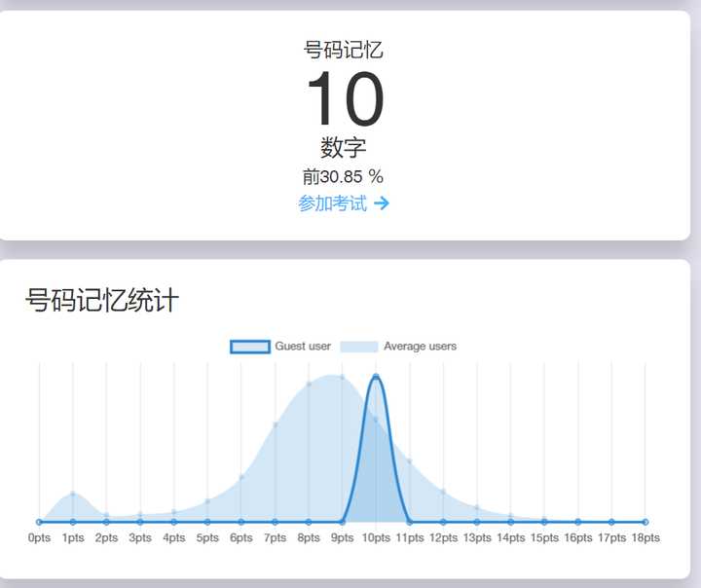Screen dimensions: 701x588
Task: Click the Guest user legend color box
Action: coord(250,347)
